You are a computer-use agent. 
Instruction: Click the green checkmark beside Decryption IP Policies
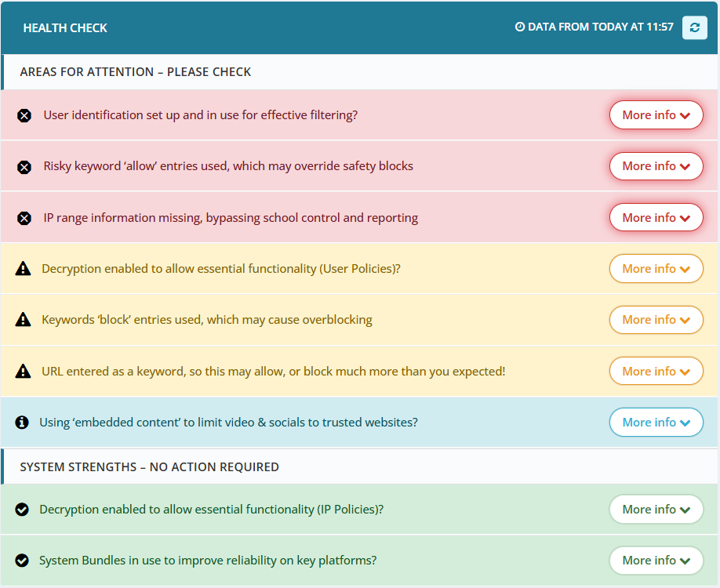tap(22, 510)
